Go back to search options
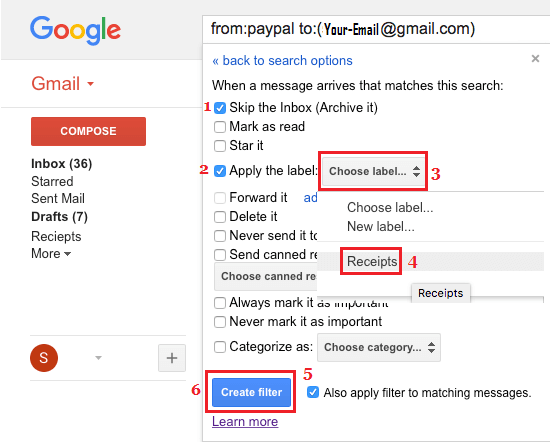The height and width of the screenshot is (442, 550). 282,61
